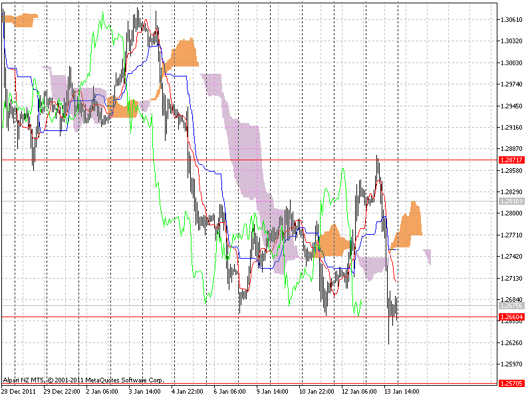Click the 10 Jan 22:00 time label
This screenshot has height=399, width=532.
point(315,391)
